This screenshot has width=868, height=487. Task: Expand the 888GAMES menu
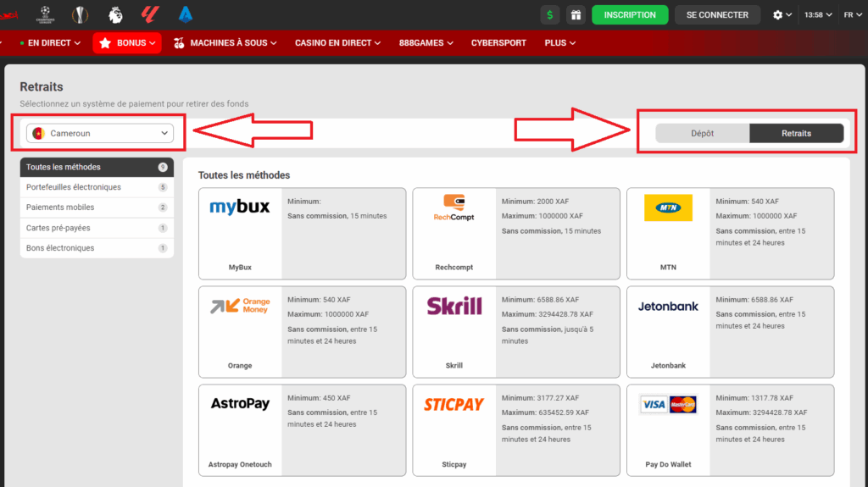point(426,42)
